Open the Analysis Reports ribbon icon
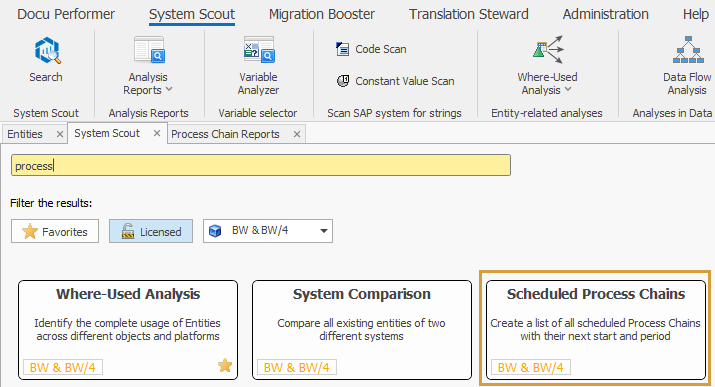This screenshot has height=387, width=715. coord(149,50)
